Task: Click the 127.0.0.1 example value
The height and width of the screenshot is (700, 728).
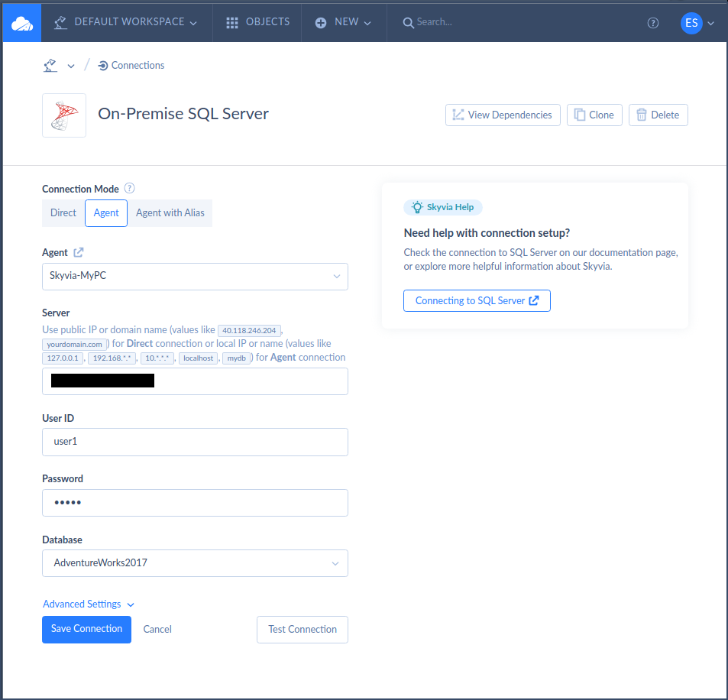Action: pyautogui.click(x=63, y=358)
